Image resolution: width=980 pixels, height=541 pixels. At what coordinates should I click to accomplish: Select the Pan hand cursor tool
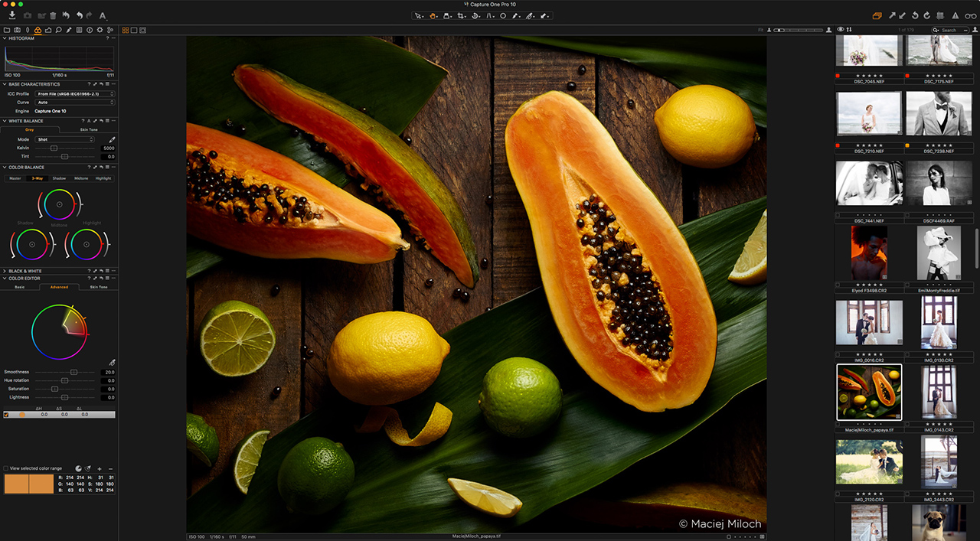[433, 15]
